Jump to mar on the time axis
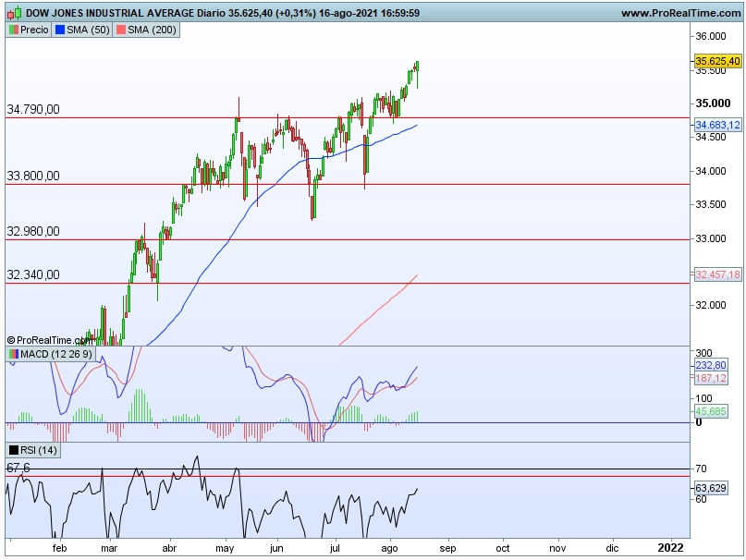The width and height of the screenshot is (746, 560). [109, 548]
